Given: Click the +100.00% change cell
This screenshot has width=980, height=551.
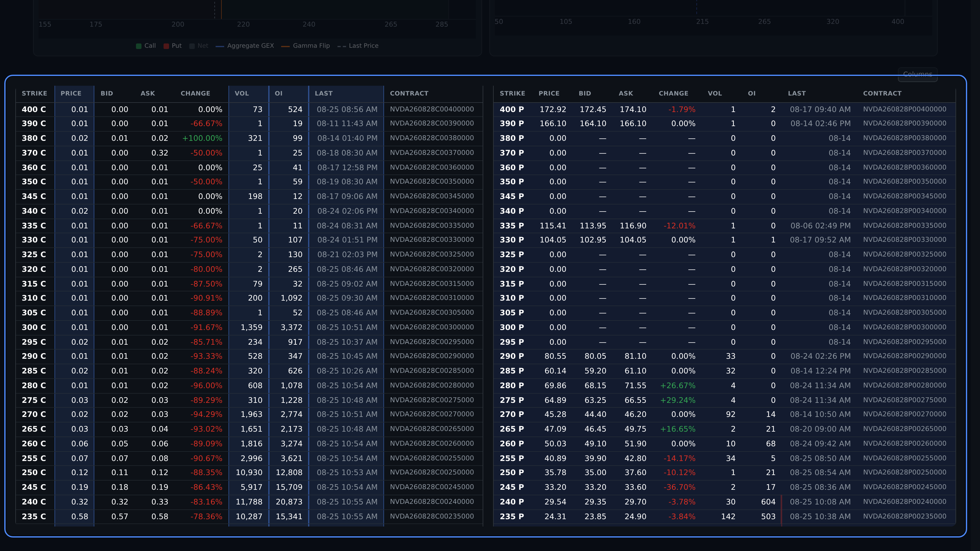Looking at the screenshot, I should (202, 138).
